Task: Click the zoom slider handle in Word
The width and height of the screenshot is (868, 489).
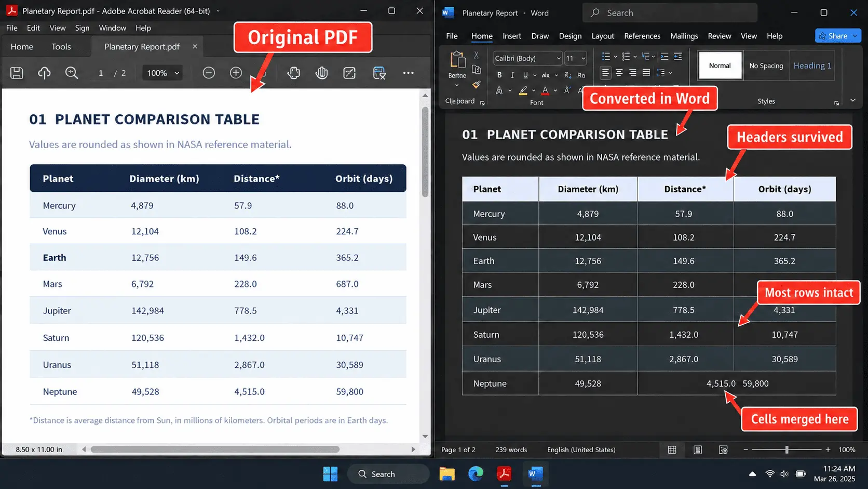Action: click(787, 450)
